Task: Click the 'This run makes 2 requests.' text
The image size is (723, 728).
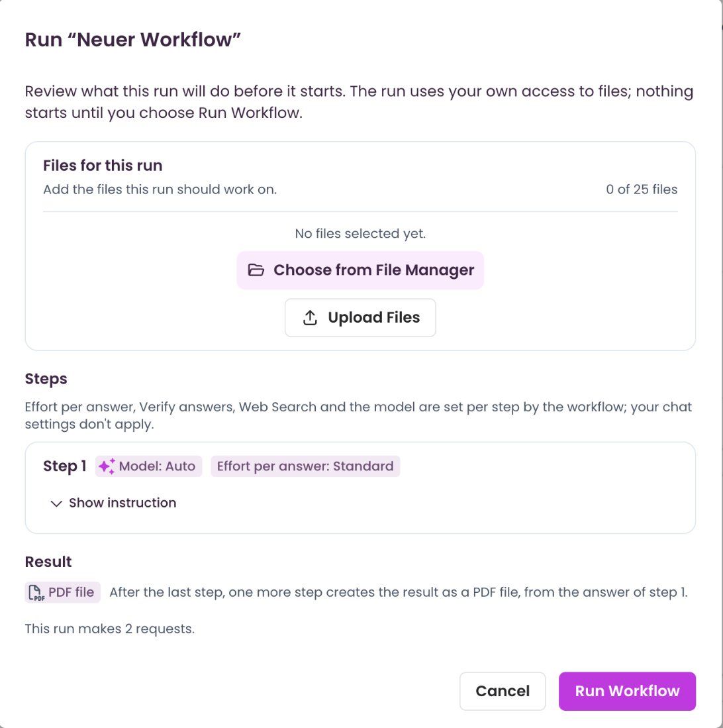Action: click(109, 629)
